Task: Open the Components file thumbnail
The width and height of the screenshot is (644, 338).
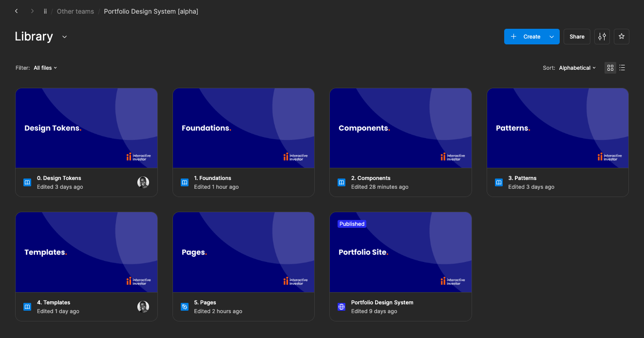Action: coord(400,128)
